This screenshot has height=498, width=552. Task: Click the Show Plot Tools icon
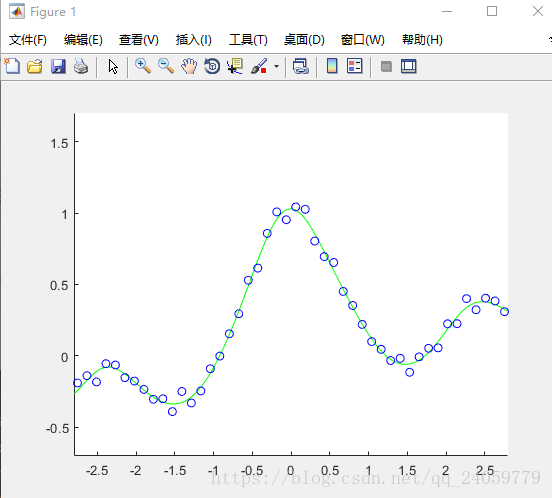409,66
